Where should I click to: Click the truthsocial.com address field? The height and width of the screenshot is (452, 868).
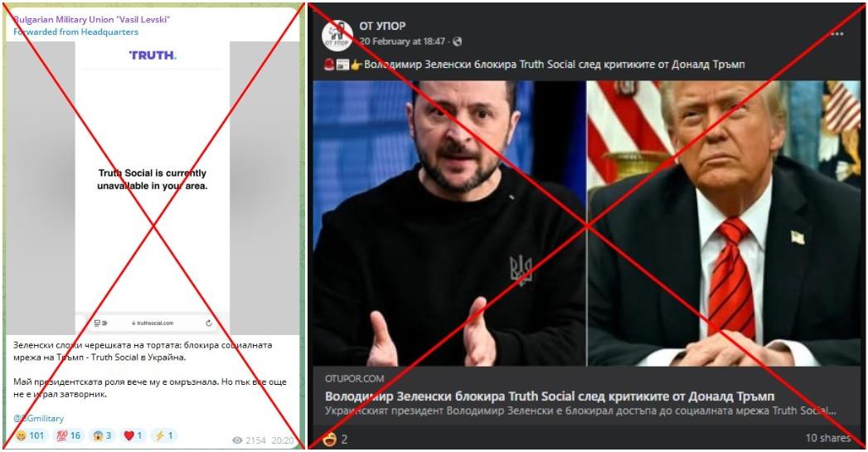[153, 323]
